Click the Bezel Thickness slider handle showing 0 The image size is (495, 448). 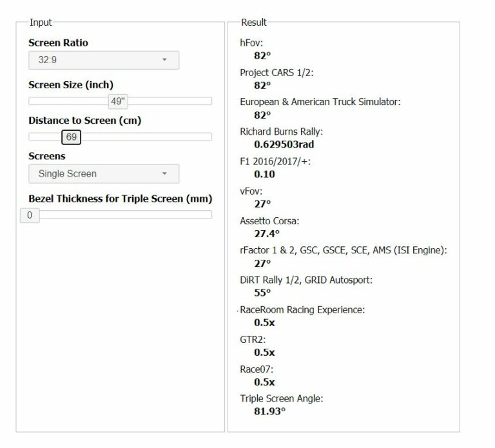tap(30, 215)
